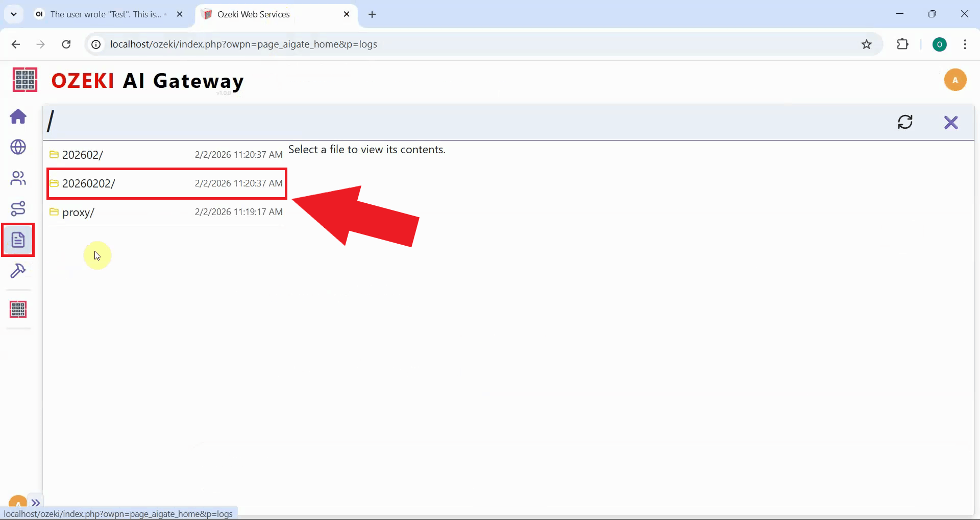980x520 pixels.
Task: Open Chrome's three-dot browser menu
Action: click(x=965, y=44)
